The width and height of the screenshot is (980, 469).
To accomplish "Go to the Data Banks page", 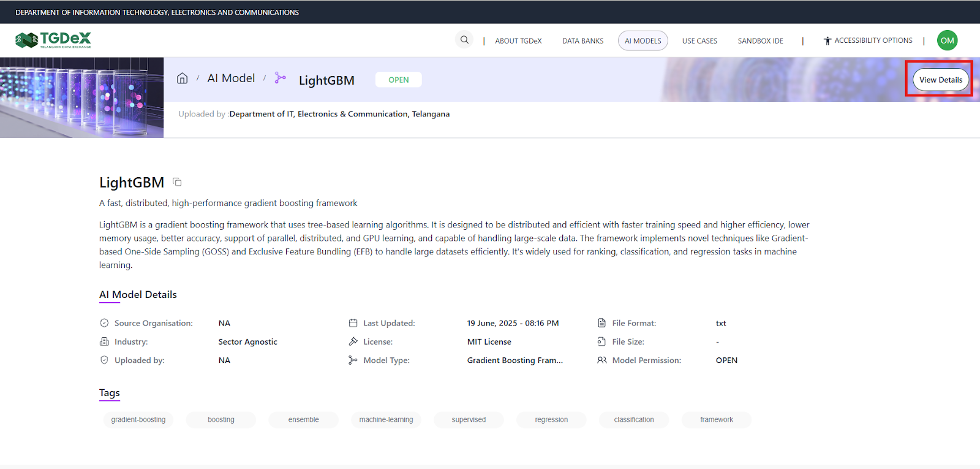I will (582, 41).
